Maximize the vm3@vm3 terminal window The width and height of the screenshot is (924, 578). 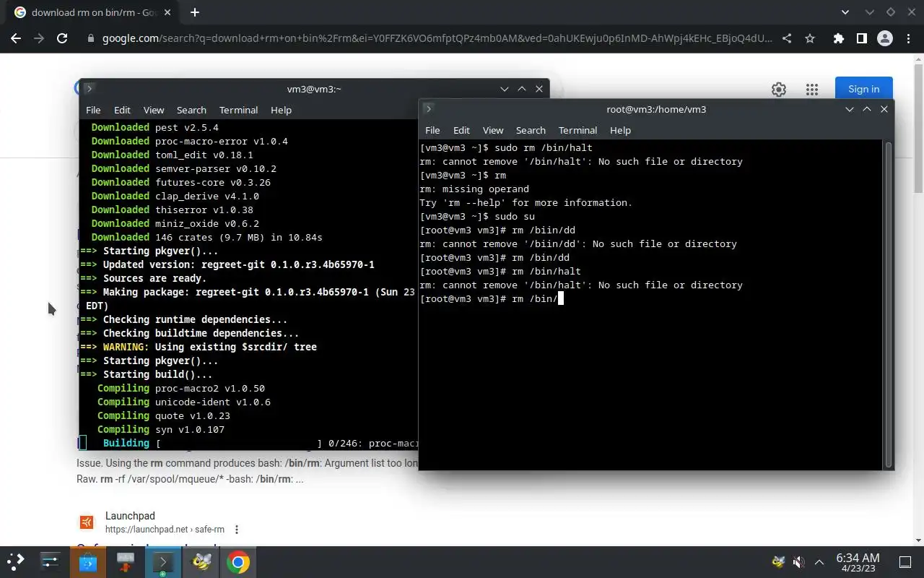point(521,89)
